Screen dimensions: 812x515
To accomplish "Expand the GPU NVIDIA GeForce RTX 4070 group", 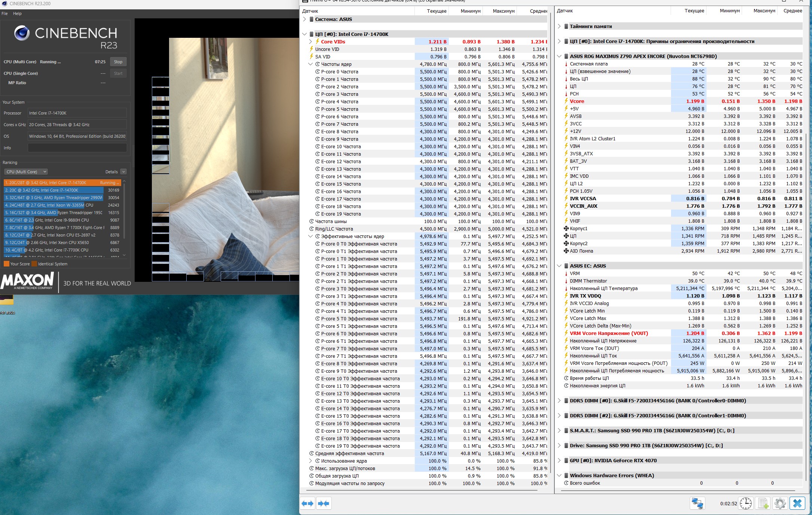I will [559, 460].
